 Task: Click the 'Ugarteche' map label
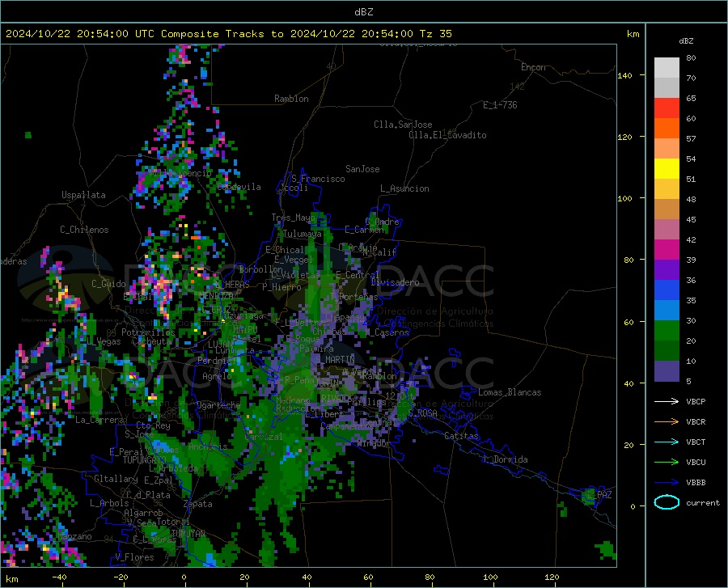[218, 405]
